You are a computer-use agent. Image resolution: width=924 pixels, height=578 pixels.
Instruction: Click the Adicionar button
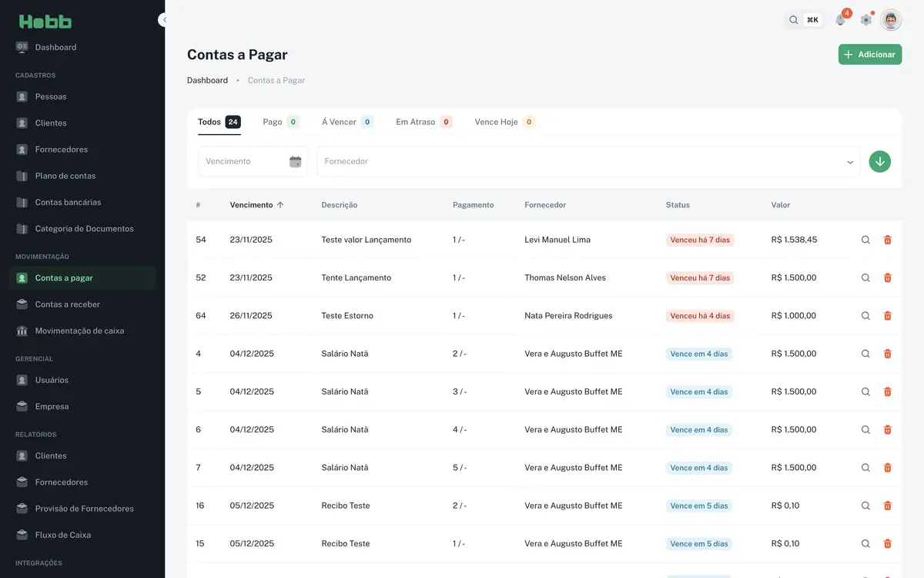(869, 54)
